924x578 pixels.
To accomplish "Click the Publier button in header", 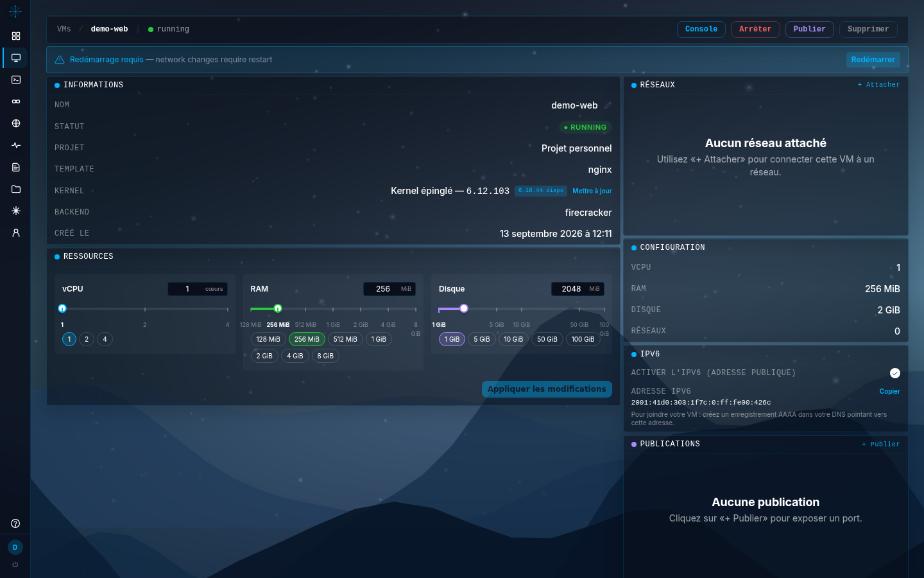I will click(x=810, y=30).
